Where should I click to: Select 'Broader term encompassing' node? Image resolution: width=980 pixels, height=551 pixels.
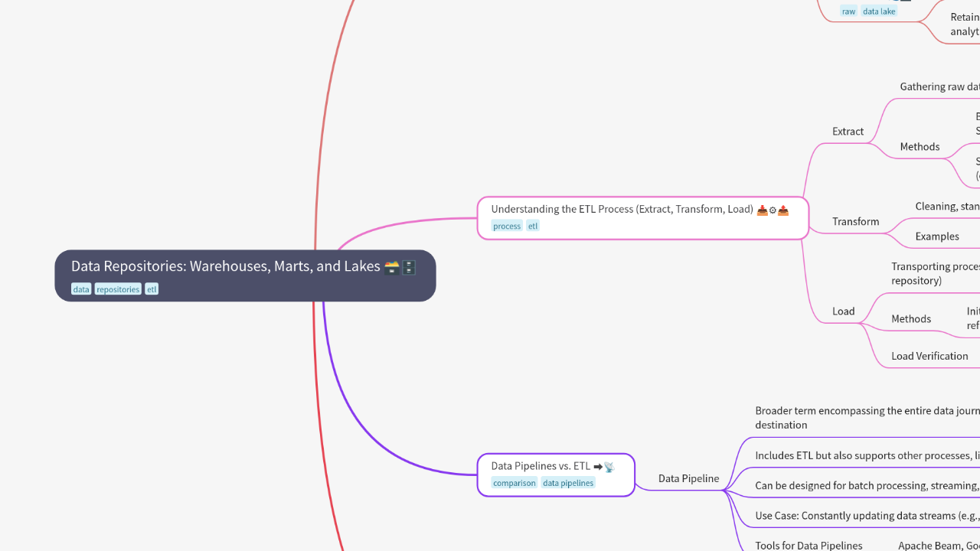867,418
